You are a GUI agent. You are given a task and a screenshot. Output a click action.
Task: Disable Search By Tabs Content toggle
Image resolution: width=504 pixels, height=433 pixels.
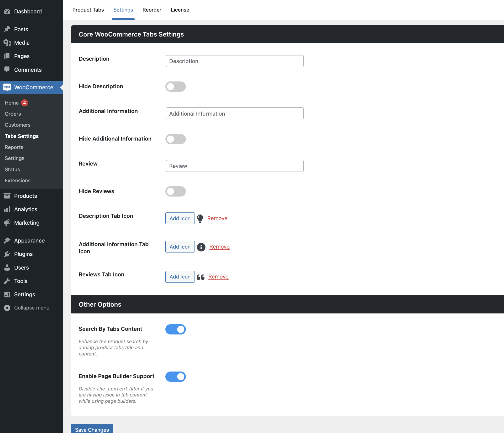point(176,329)
